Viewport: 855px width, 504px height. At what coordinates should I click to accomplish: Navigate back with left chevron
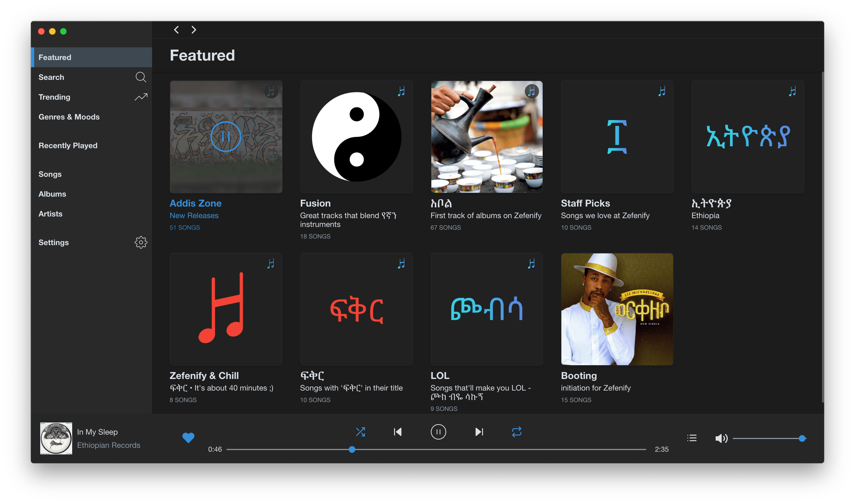click(176, 30)
